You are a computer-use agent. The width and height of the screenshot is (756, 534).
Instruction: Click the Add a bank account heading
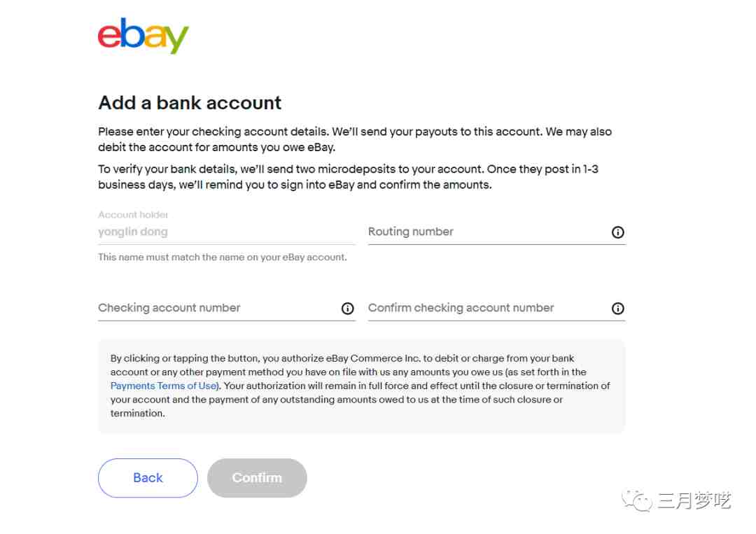[190, 103]
